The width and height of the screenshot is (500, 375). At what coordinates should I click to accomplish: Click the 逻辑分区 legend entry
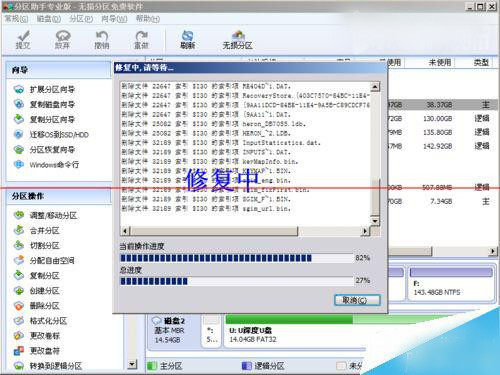click(x=263, y=366)
